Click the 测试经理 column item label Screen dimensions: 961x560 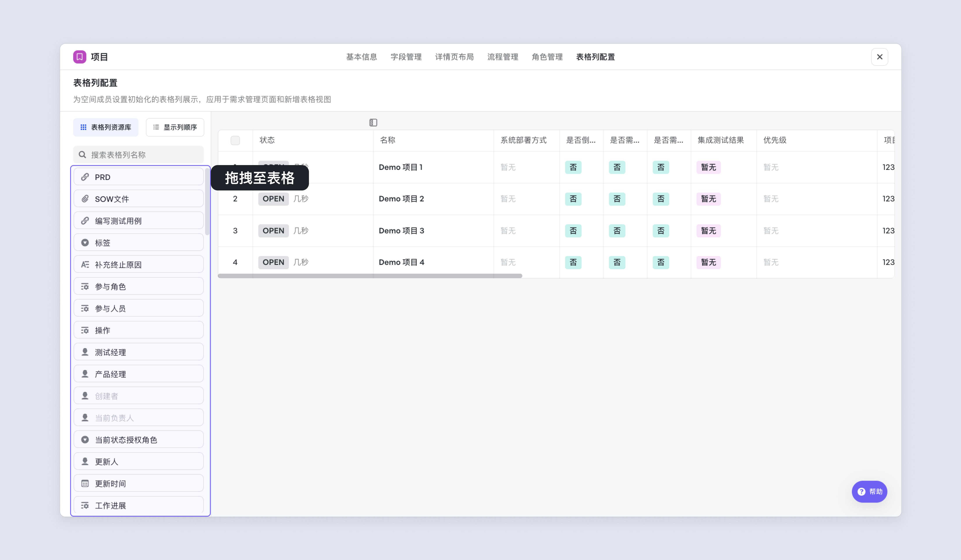click(x=110, y=352)
